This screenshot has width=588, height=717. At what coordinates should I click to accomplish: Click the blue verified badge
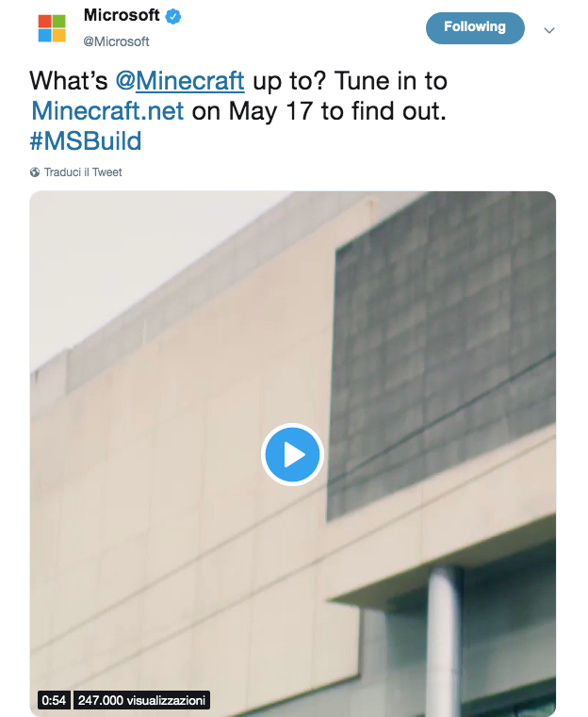pos(173,16)
